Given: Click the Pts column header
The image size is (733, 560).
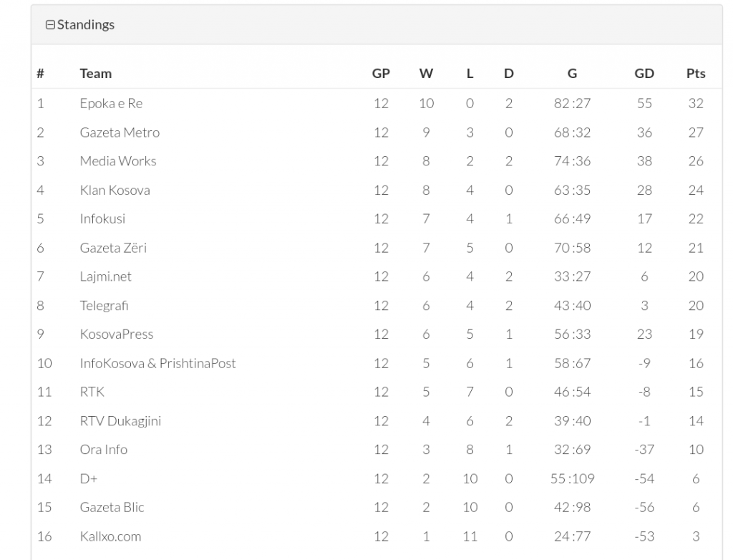Looking at the screenshot, I should point(696,74).
